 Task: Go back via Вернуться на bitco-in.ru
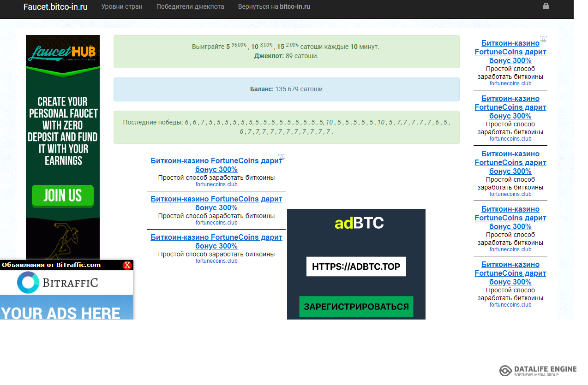click(x=274, y=7)
